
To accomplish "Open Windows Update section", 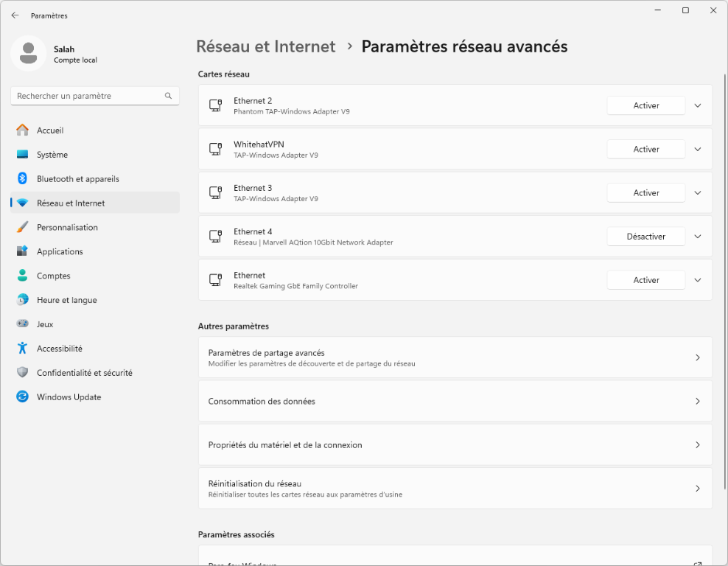I will click(95, 396).
